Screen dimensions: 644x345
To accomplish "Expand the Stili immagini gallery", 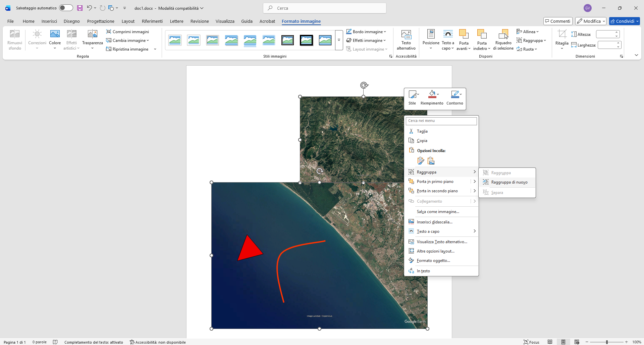I will (x=339, y=40).
